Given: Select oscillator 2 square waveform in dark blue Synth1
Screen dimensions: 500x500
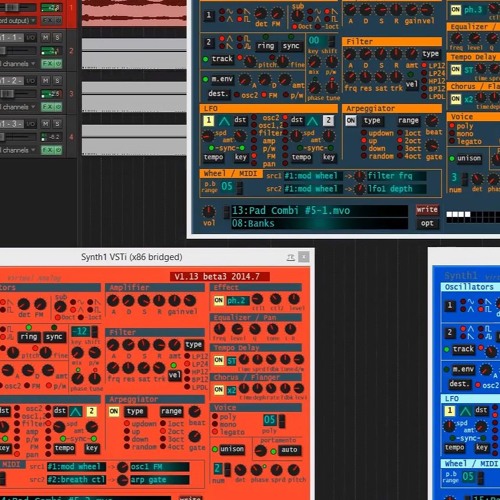Looking at the screenshot, I should tap(240, 38).
